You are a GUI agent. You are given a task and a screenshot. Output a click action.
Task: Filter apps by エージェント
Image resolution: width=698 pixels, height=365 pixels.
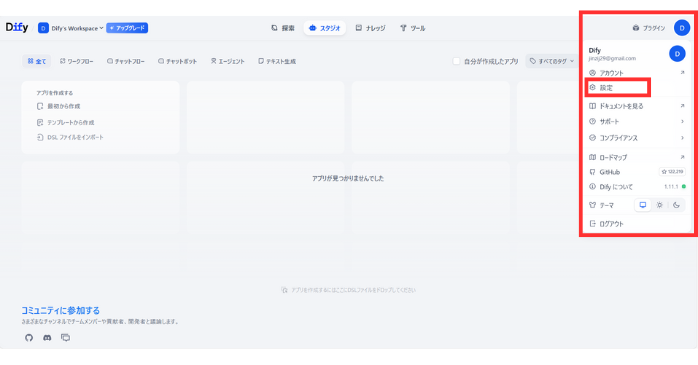pyautogui.click(x=227, y=61)
